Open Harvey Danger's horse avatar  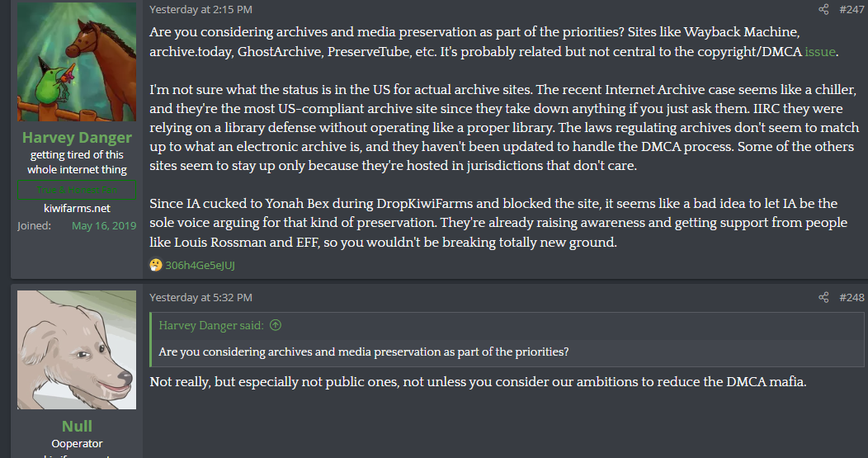[x=78, y=62]
